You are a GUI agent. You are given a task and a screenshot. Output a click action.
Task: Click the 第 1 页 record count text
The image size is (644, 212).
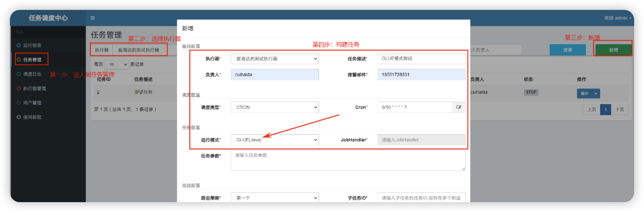[125, 110]
